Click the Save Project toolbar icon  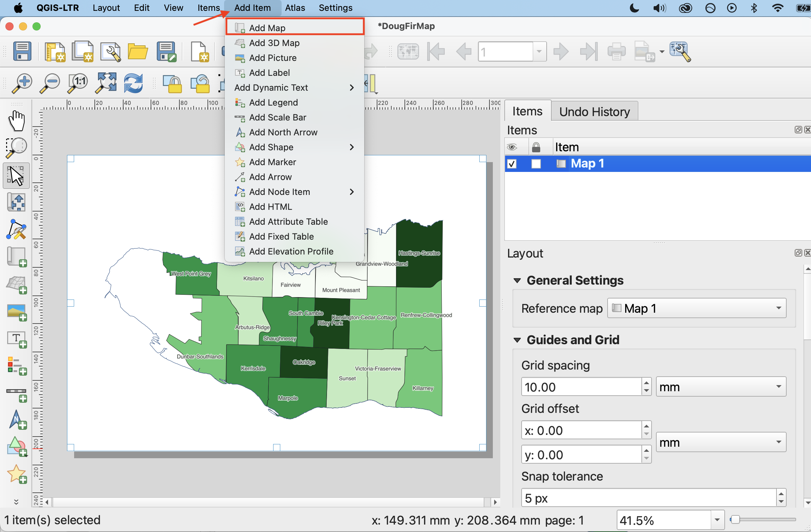point(22,51)
